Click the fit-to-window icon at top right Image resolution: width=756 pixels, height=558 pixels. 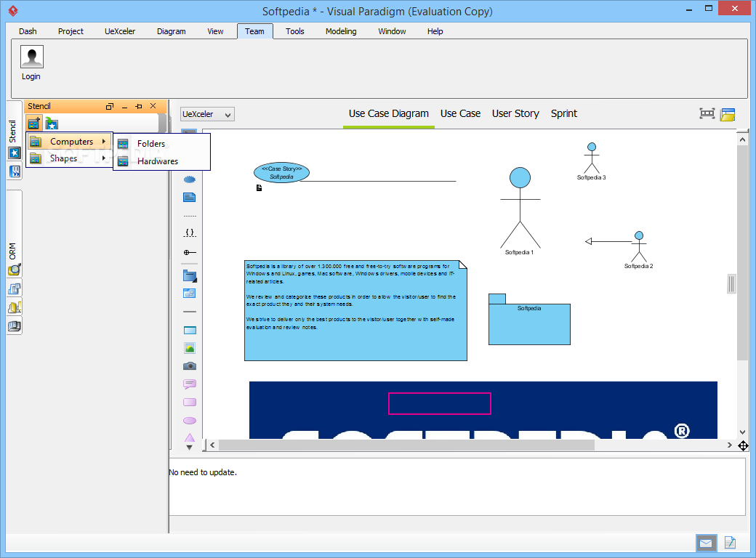[707, 114]
